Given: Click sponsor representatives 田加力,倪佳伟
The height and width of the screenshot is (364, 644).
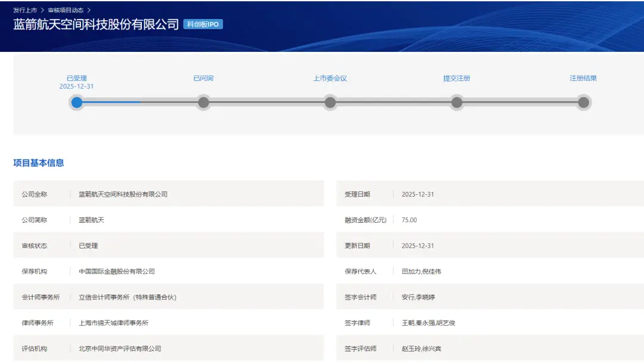Looking at the screenshot, I should (x=422, y=270).
